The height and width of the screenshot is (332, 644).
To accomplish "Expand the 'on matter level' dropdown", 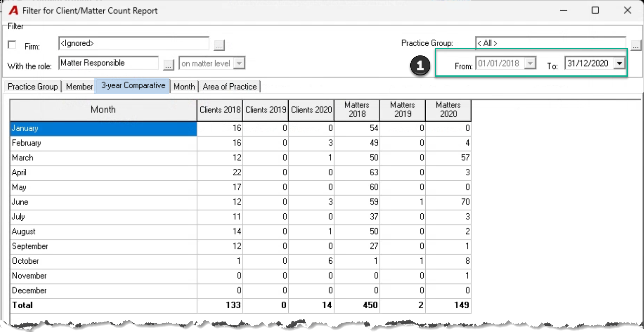I will pos(239,63).
